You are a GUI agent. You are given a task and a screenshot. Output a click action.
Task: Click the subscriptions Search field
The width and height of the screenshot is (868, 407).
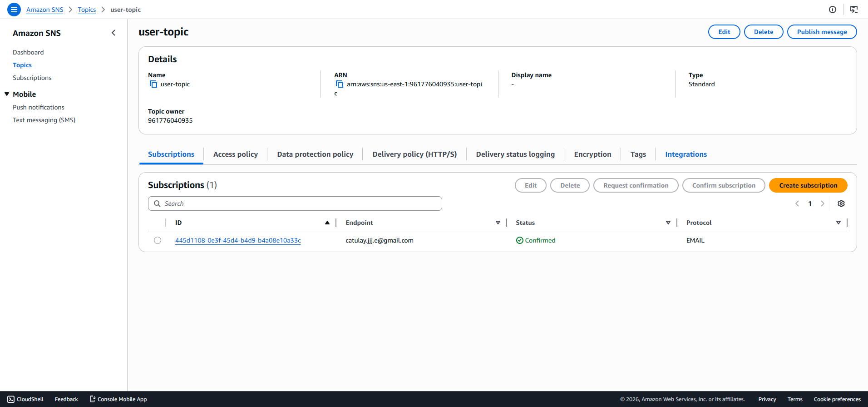295,203
